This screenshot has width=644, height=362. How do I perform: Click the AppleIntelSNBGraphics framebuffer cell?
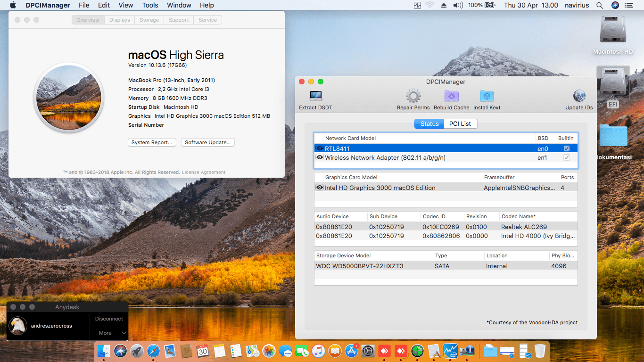pos(520,188)
